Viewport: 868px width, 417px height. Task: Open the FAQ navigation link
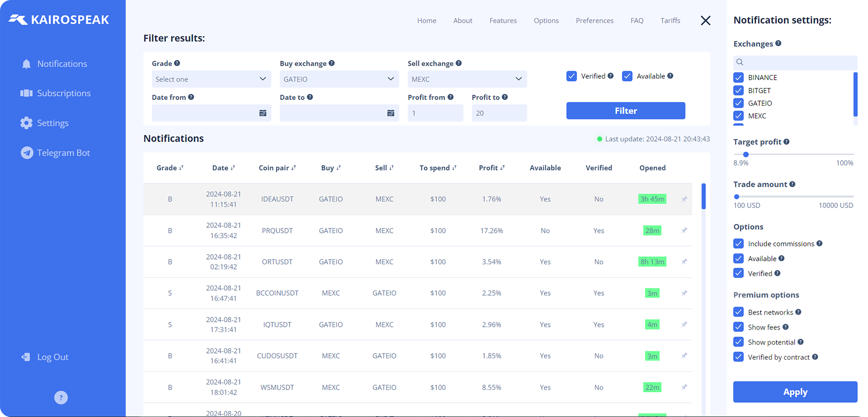point(637,20)
